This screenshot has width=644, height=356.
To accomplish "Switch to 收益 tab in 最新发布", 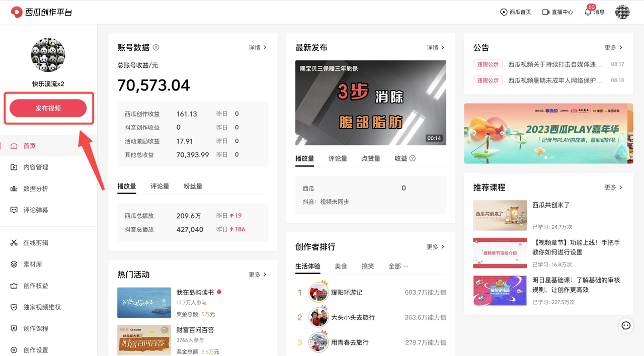I will tap(405, 158).
